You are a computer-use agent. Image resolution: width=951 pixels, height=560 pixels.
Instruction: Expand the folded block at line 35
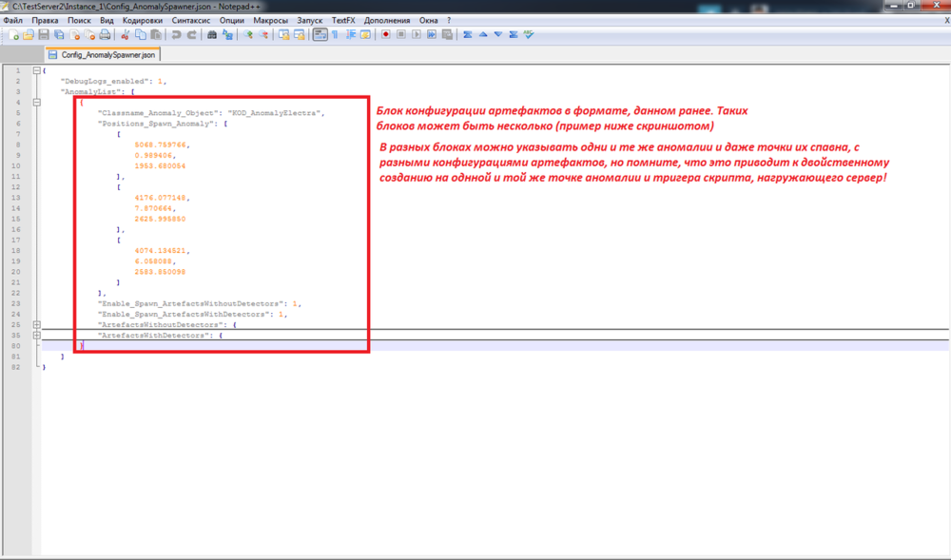[x=36, y=336]
